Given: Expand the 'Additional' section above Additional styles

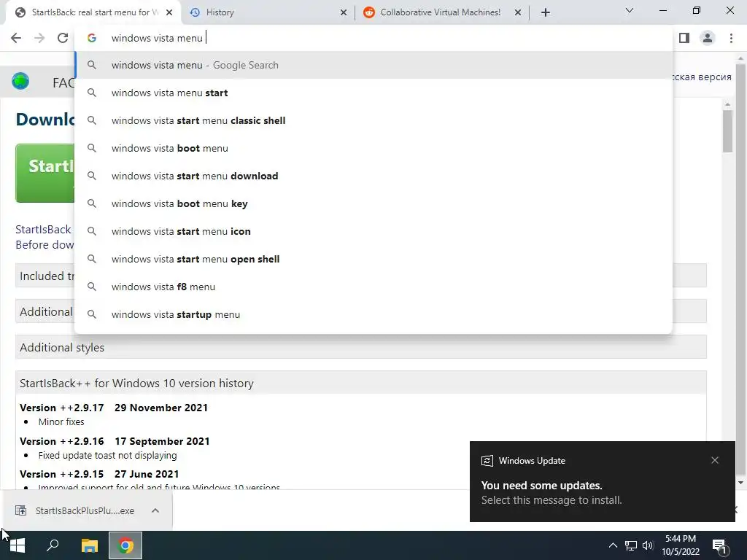Looking at the screenshot, I should point(44,311).
